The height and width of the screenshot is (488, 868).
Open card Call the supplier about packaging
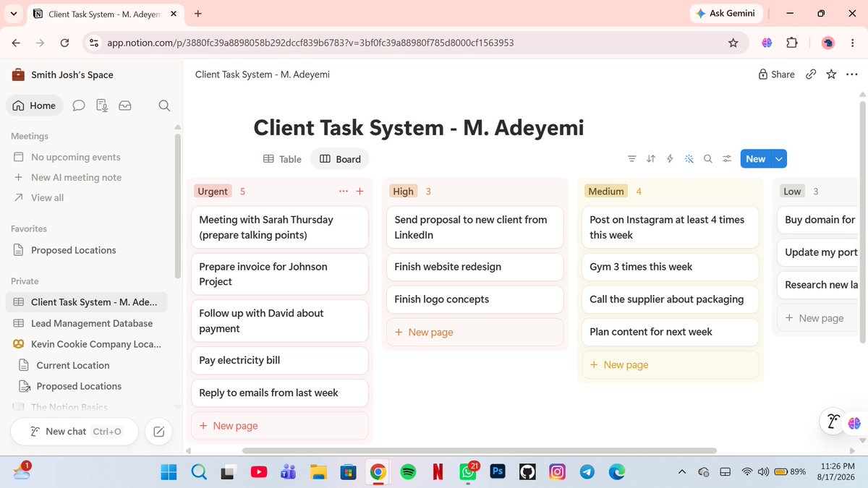coord(670,299)
